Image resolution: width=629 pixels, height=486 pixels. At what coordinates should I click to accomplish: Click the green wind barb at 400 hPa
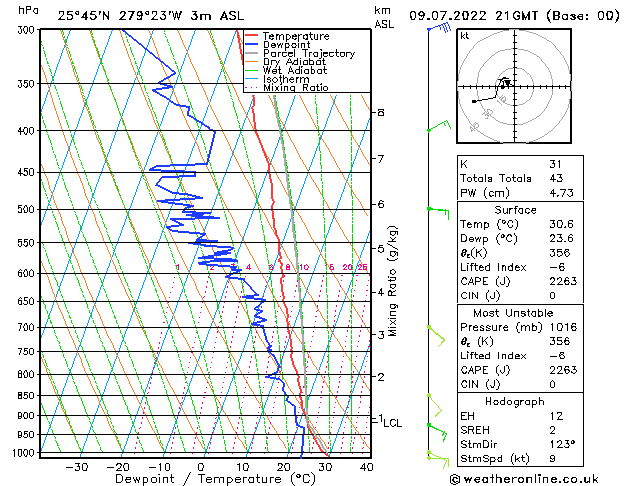click(x=439, y=126)
